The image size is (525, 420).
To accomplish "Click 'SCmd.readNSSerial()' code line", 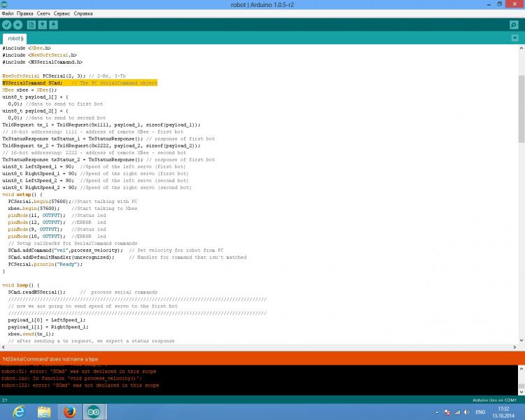I will [x=83, y=292].
